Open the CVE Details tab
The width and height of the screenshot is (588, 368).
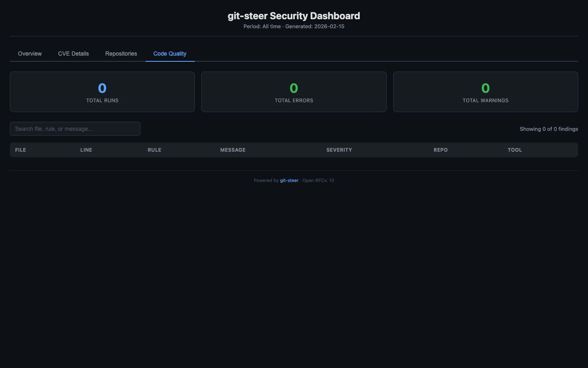[73, 54]
